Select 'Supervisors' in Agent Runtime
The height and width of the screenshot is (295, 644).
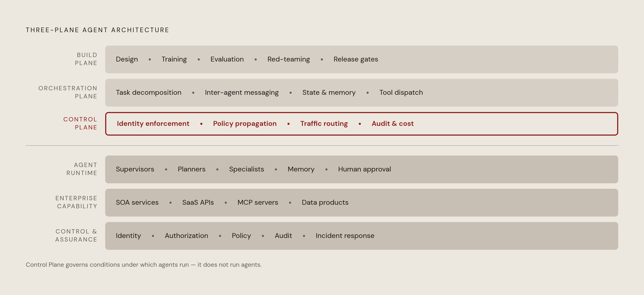click(135, 169)
